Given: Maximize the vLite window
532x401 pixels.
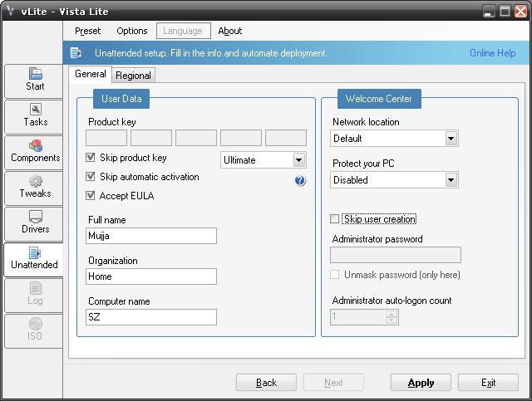Looking at the screenshot, I should tap(505, 12).
